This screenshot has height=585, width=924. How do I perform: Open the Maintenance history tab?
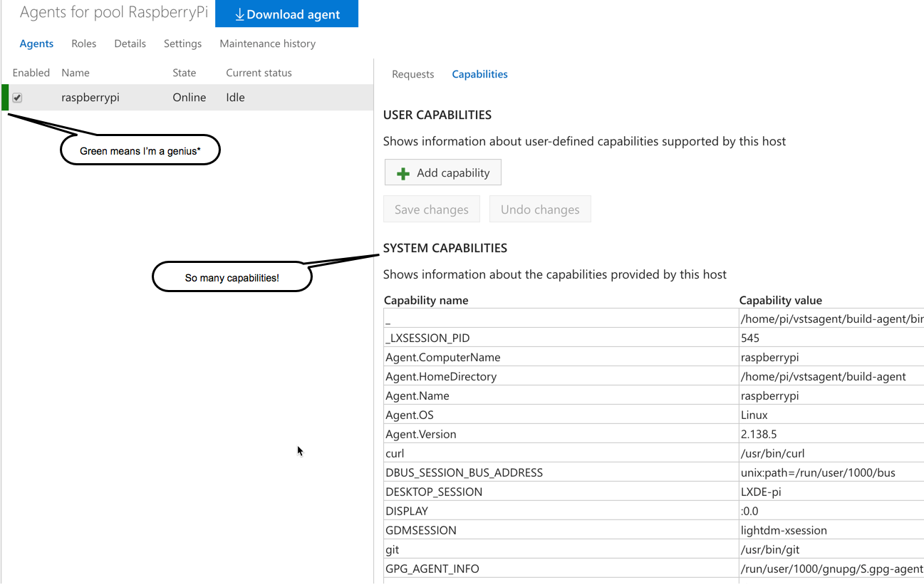coord(267,43)
